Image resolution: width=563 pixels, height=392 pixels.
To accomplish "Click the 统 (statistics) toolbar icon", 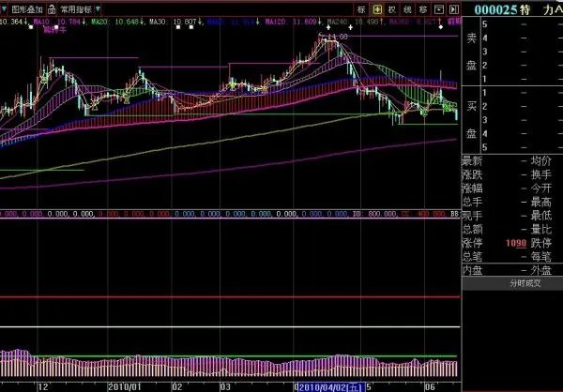I will click(407, 9).
